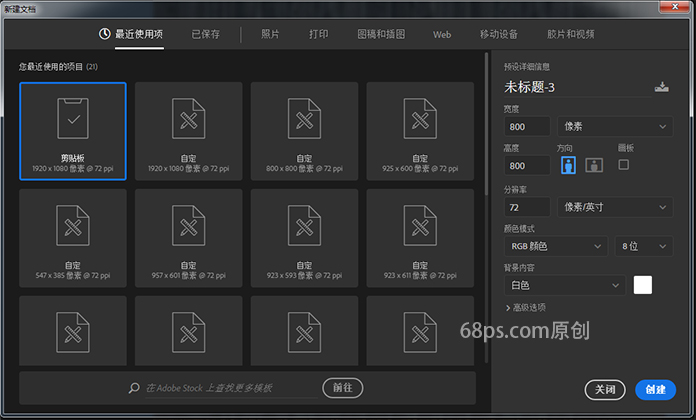Open the 白色 background contents dropdown

tap(565, 285)
